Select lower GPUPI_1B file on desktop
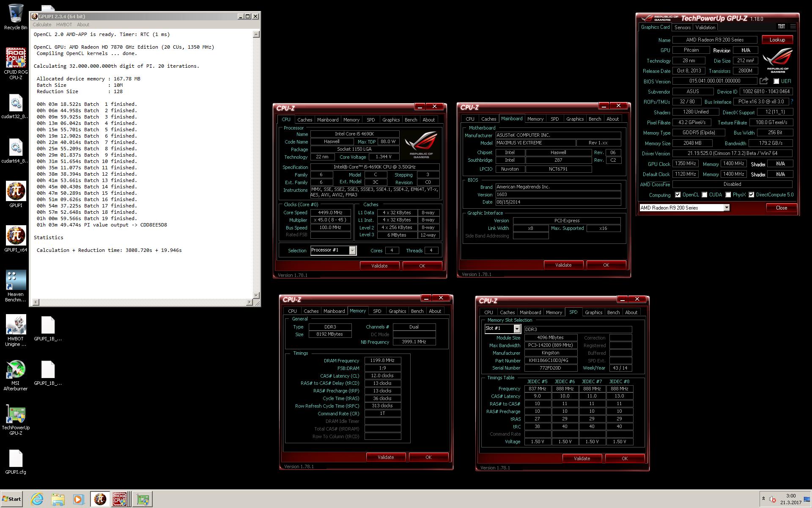 (x=48, y=373)
